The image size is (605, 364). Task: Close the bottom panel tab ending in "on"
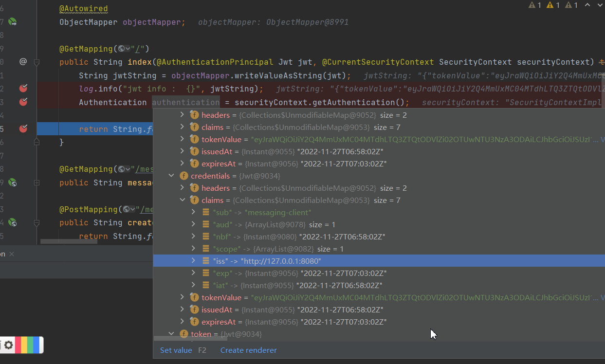(12, 254)
